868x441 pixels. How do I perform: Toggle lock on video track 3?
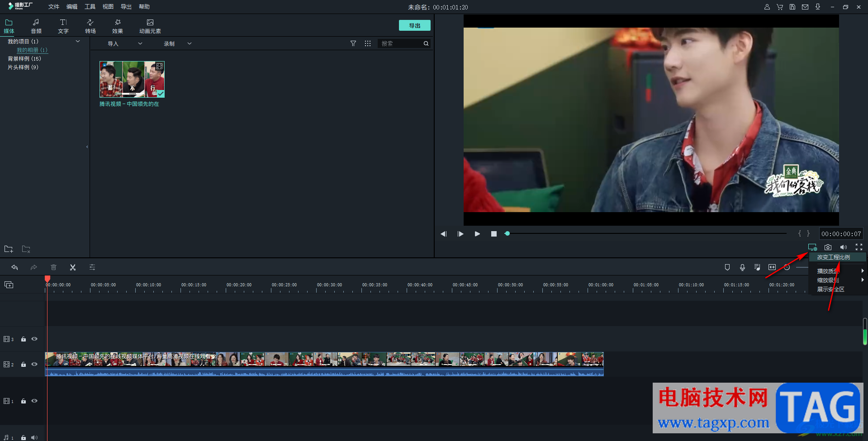click(24, 339)
